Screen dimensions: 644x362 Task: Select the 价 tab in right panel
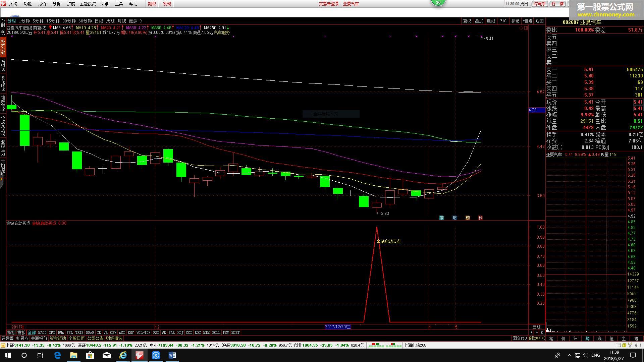(x=563, y=339)
